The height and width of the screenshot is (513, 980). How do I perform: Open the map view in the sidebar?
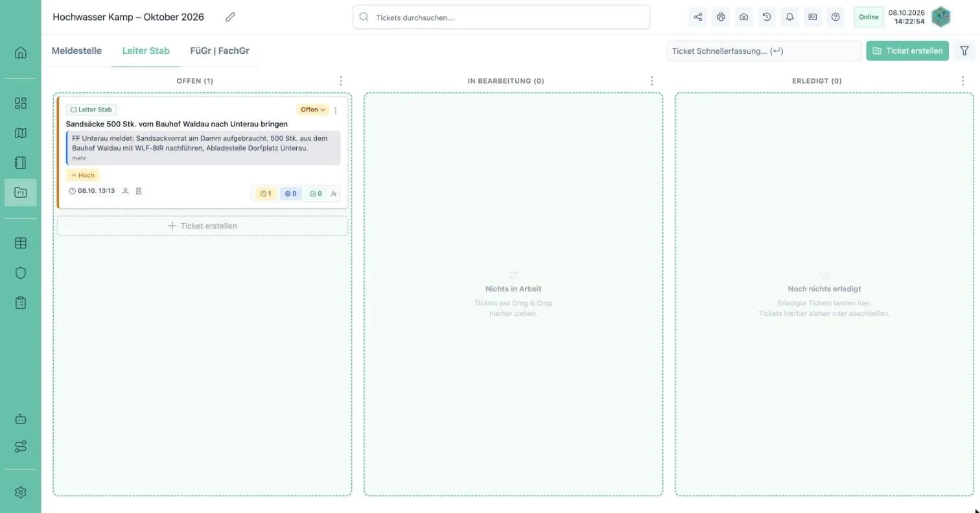pos(21,133)
